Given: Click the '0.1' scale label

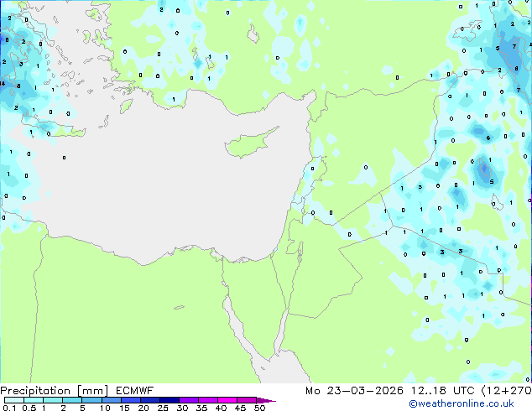Looking at the screenshot, I should coord(9,408).
